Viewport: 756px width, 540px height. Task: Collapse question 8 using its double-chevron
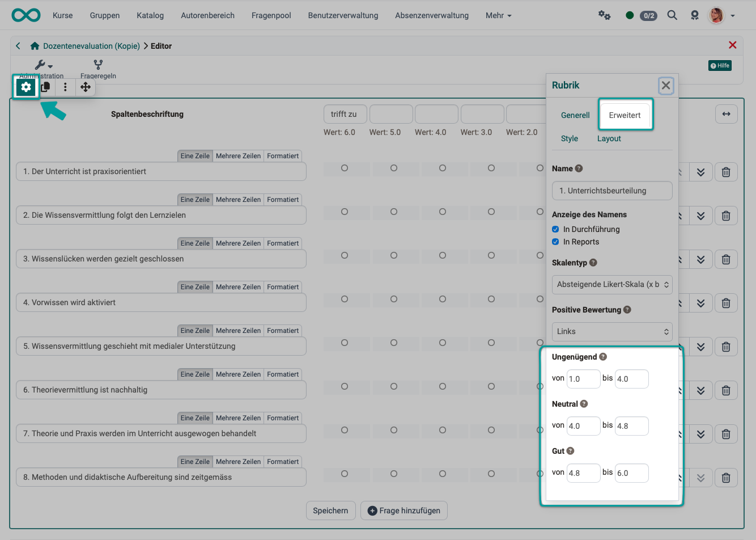point(701,478)
